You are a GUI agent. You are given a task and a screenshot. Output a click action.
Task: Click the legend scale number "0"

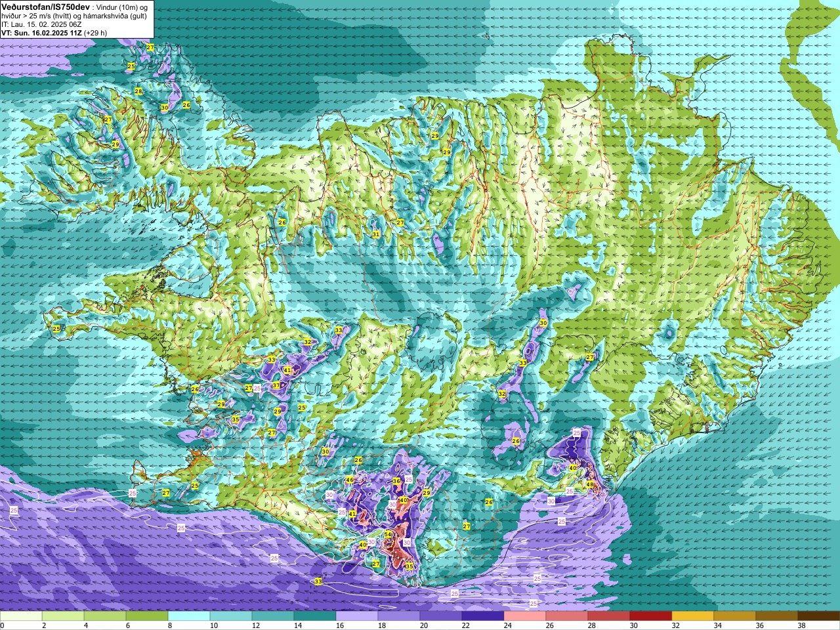tap(3, 625)
